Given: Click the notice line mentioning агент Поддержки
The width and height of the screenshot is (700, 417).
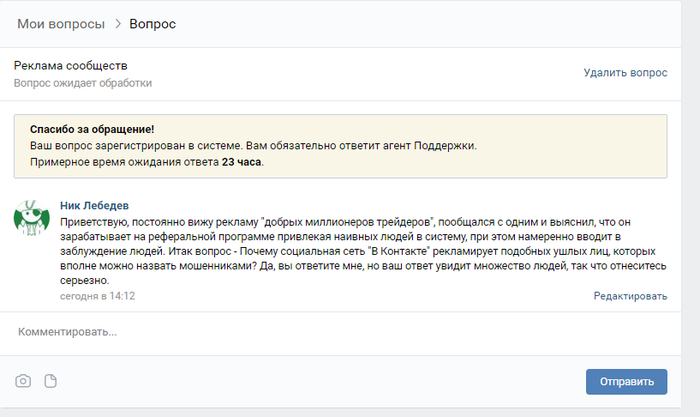Looking at the screenshot, I should [x=253, y=146].
